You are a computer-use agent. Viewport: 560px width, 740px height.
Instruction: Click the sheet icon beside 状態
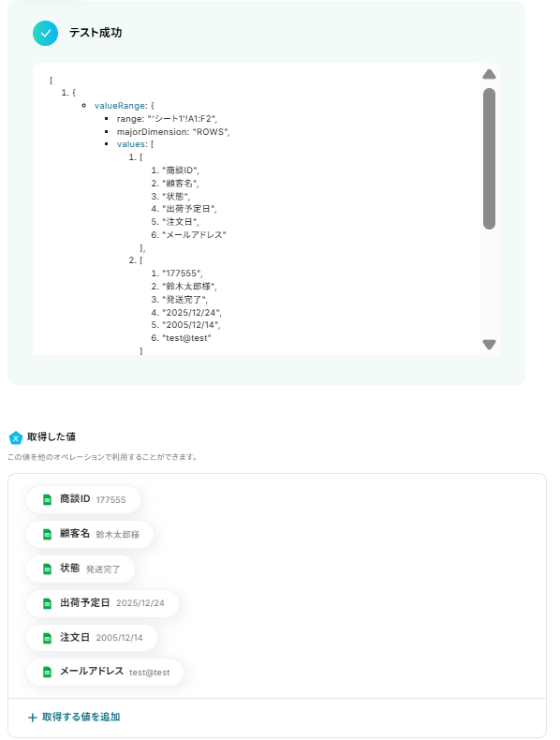point(47,569)
